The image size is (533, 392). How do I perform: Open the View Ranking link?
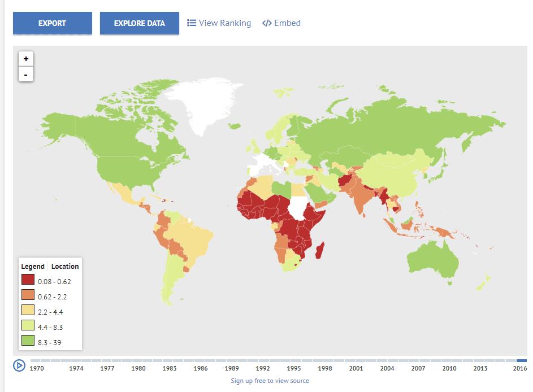click(x=219, y=23)
